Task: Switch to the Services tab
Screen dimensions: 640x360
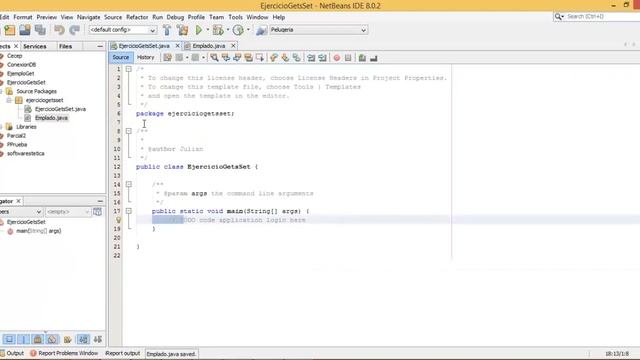Action: pos(35,47)
